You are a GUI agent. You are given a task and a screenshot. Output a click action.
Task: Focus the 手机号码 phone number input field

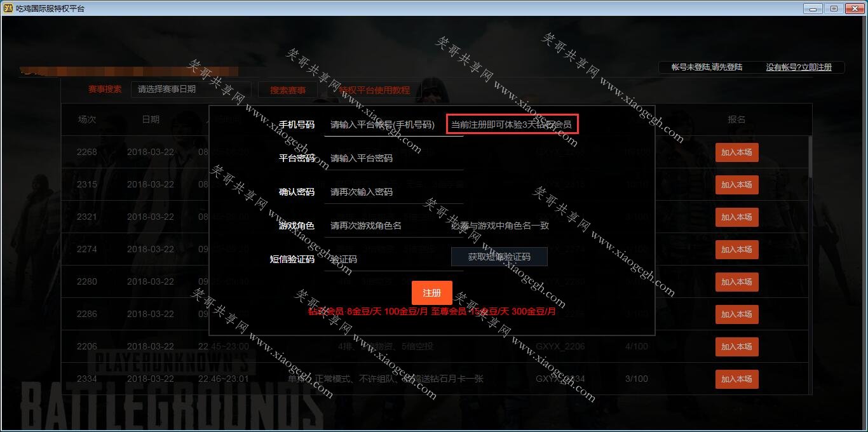pyautogui.click(x=394, y=125)
